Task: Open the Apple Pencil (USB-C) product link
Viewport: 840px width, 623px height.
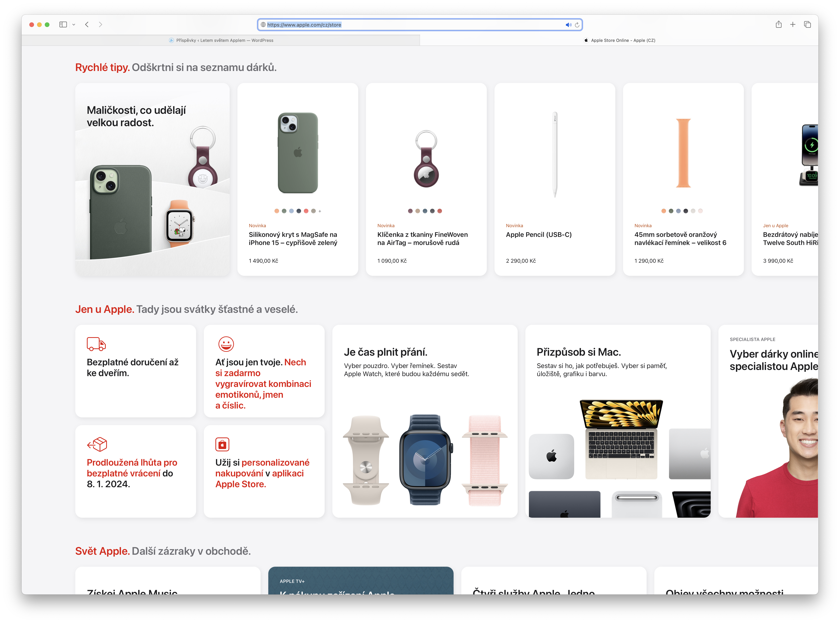Action: [539, 235]
